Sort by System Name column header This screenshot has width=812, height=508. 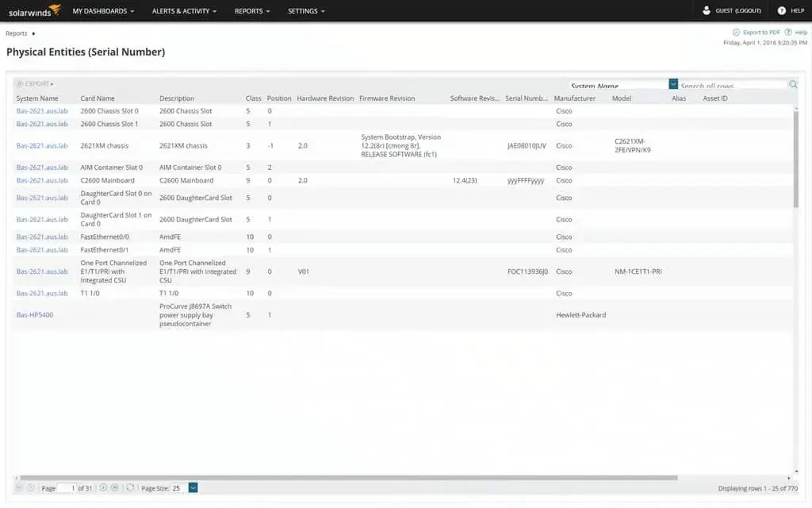37,98
